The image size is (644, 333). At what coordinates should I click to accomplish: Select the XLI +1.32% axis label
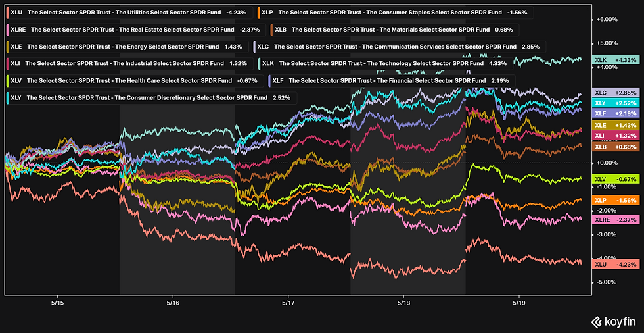coord(616,136)
